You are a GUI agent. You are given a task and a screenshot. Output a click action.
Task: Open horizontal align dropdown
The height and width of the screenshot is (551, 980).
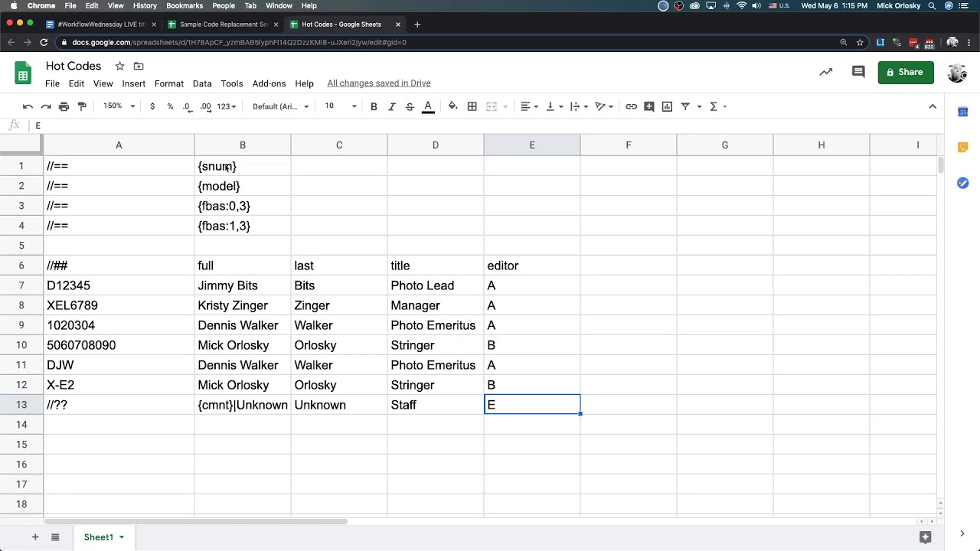click(529, 106)
